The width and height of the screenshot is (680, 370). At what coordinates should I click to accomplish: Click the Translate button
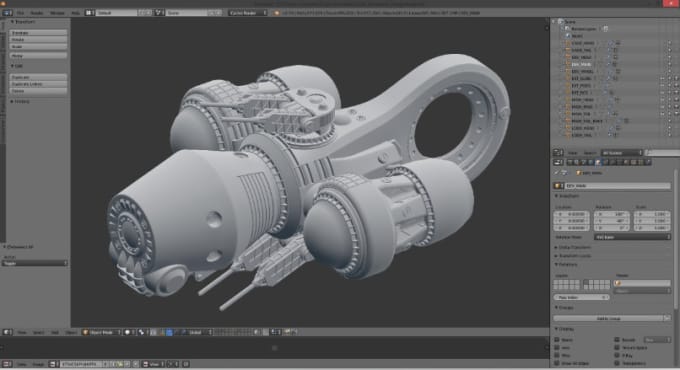[x=38, y=33]
